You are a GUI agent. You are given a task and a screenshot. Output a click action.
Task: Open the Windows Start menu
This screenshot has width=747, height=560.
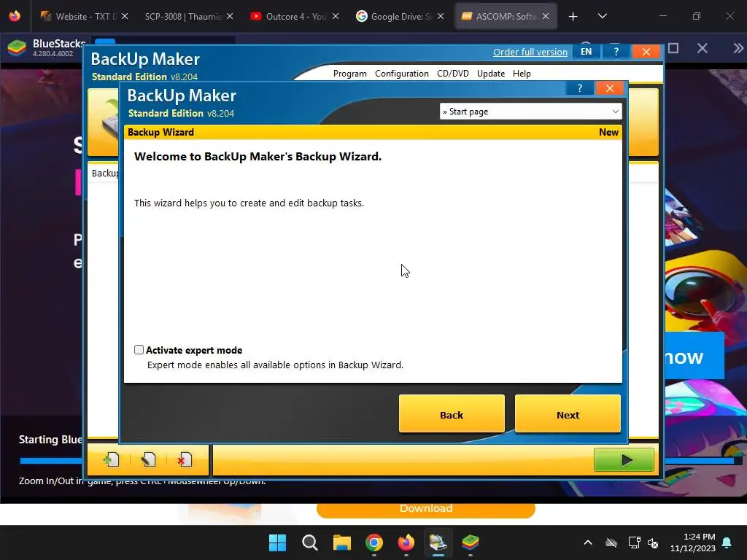click(x=277, y=542)
